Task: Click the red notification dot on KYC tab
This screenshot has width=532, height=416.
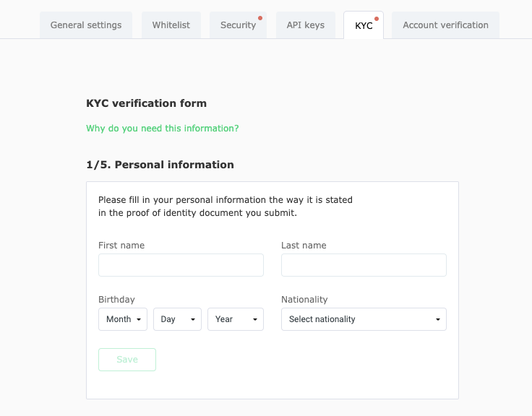Action: click(377, 19)
